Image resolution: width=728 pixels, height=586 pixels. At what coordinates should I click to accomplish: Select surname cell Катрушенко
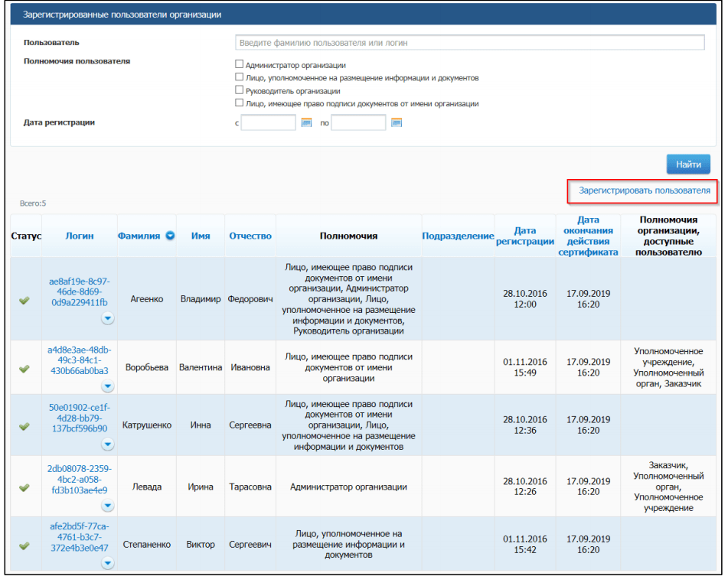(x=147, y=425)
